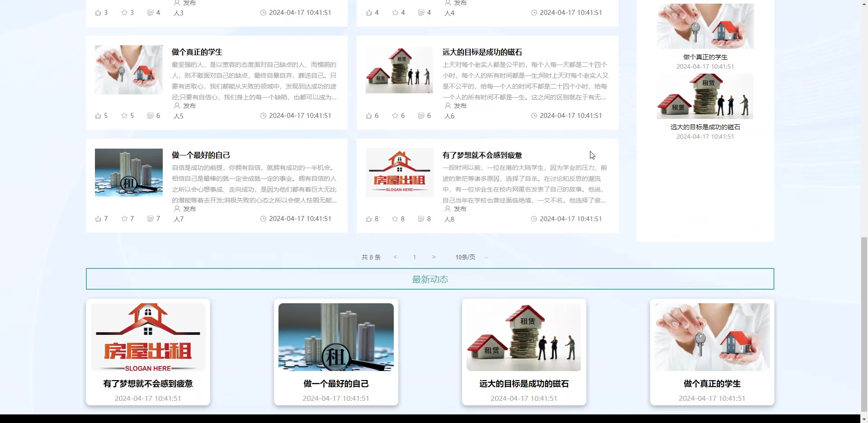Go to next page arrow
The image size is (868, 423).
click(434, 257)
